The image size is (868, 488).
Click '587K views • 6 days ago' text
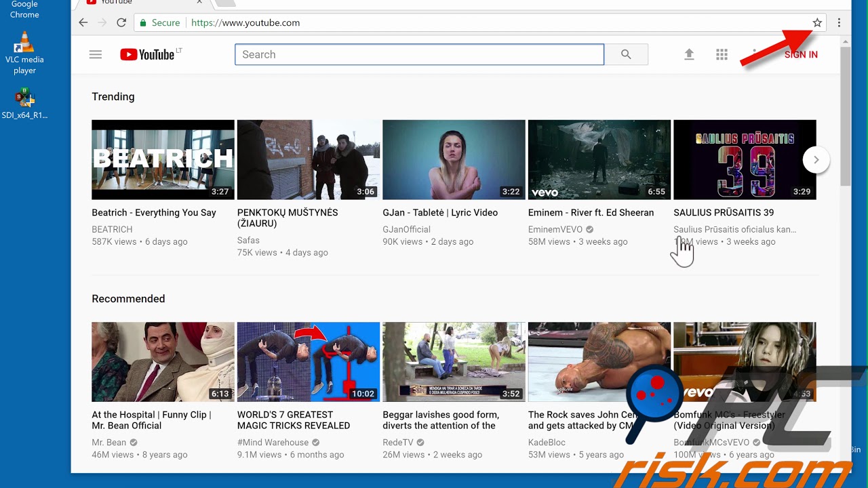pyautogui.click(x=140, y=242)
